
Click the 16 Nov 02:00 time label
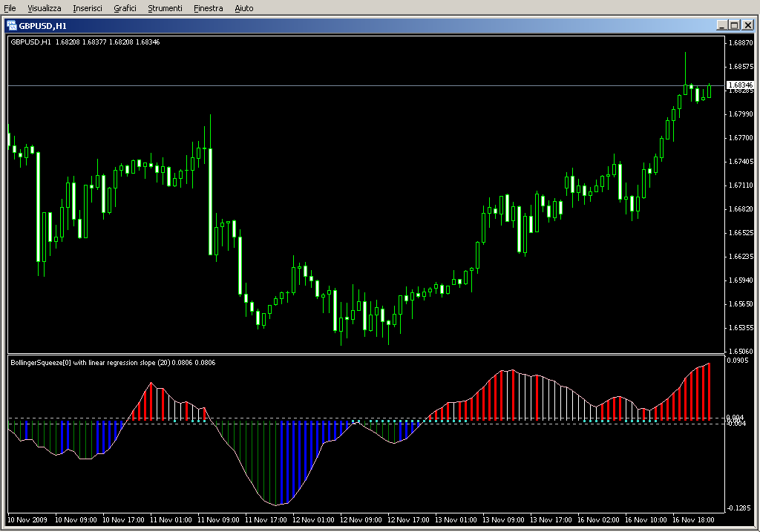tap(598, 520)
